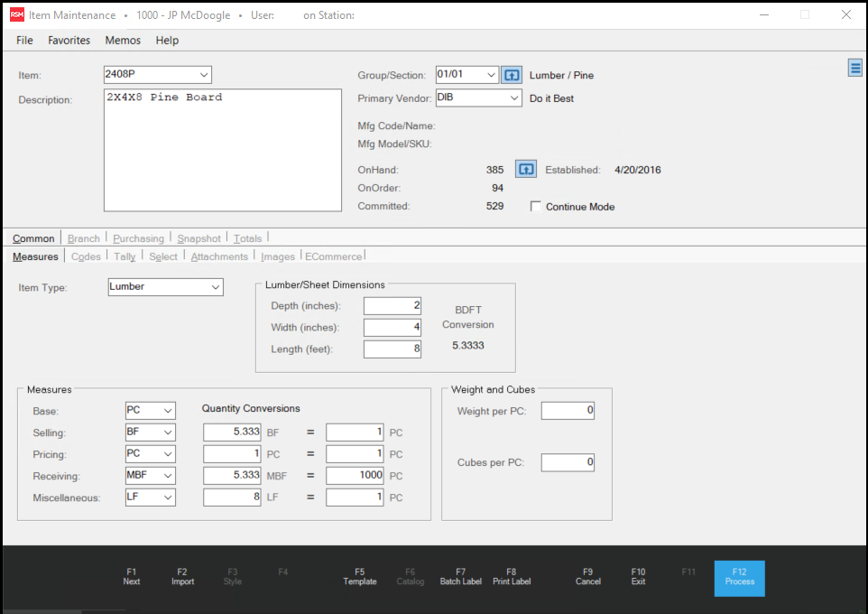Select the Measures sub-tab
868x614 pixels.
(35, 256)
